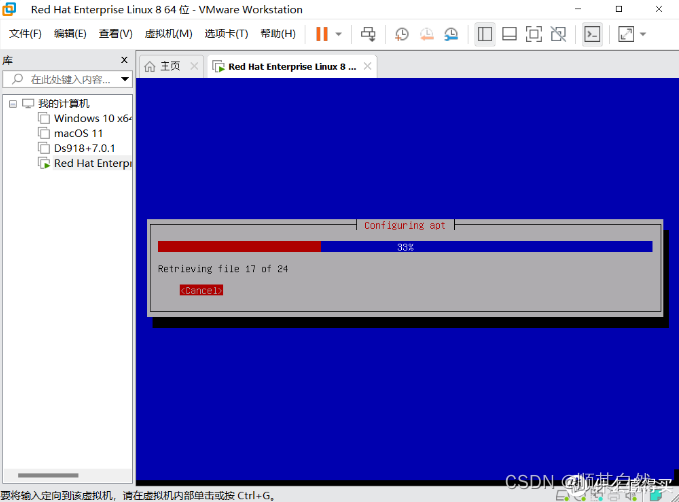Open the 查看(V) menu
This screenshot has width=679, height=502.
[116, 33]
